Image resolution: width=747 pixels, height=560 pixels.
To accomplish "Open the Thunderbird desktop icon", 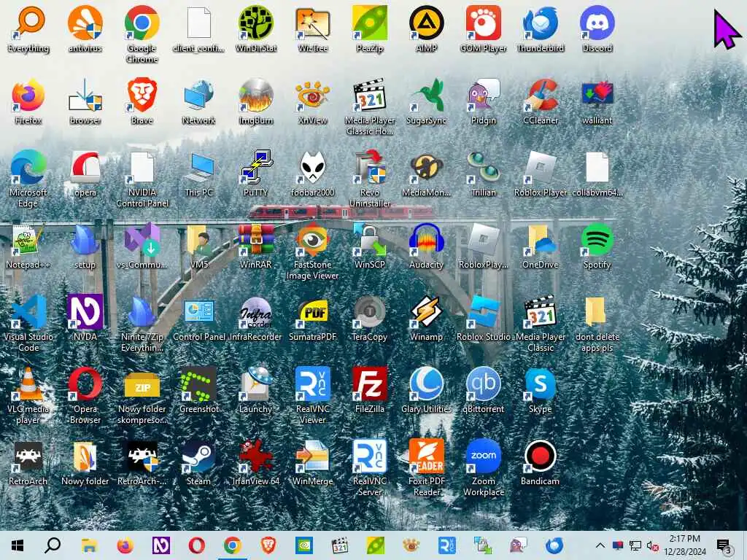I will point(541,28).
